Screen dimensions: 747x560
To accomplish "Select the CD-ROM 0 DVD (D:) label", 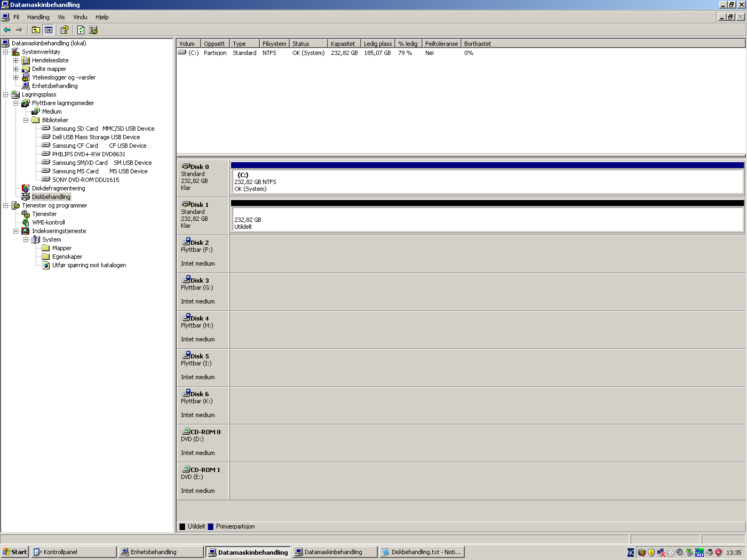I will click(x=203, y=443).
